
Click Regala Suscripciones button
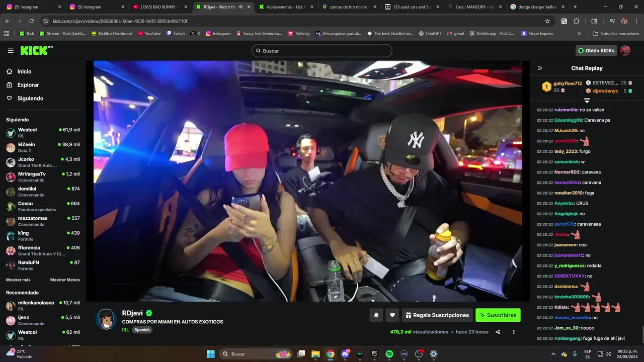click(x=437, y=315)
